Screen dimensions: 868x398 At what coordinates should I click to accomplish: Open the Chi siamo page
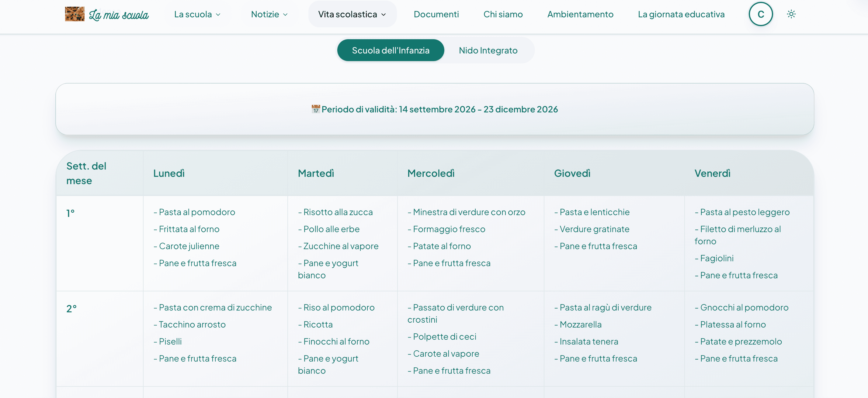pos(503,14)
